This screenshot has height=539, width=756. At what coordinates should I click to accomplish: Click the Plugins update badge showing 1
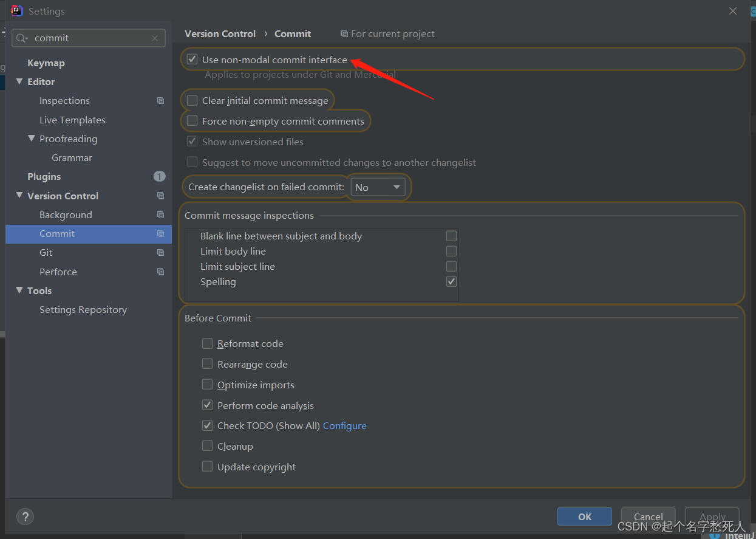click(x=159, y=176)
